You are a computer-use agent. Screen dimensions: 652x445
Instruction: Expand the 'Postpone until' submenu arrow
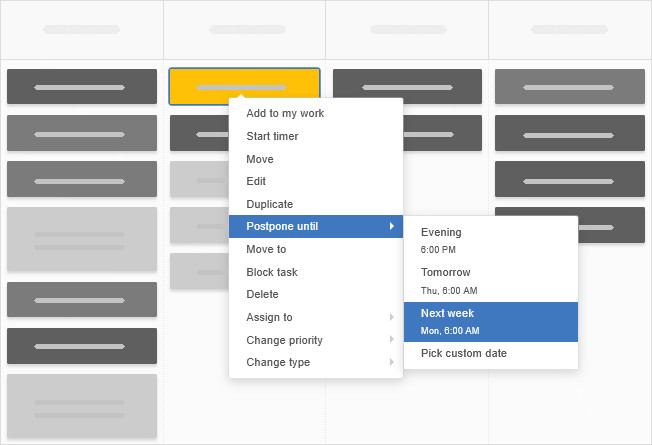coord(391,226)
